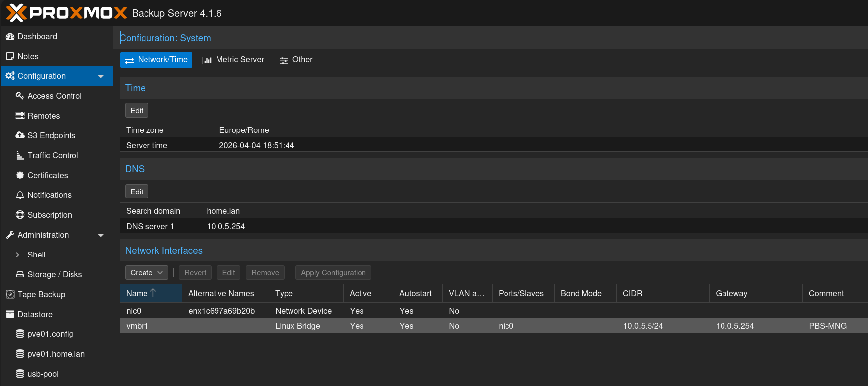Switch to the Metric Server tab
This screenshot has height=386, width=868.
point(233,60)
